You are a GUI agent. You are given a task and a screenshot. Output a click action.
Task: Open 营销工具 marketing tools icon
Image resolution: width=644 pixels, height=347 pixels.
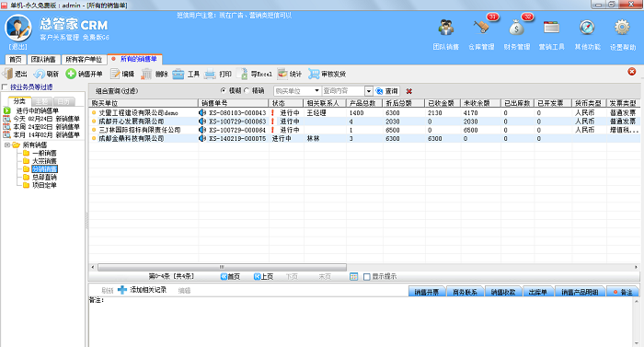(x=552, y=28)
